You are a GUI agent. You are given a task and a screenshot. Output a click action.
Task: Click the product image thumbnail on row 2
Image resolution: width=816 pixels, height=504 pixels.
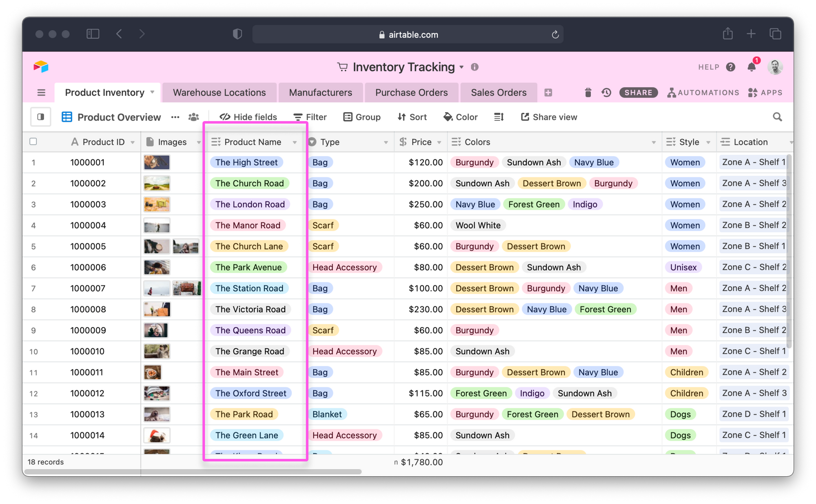(x=157, y=183)
